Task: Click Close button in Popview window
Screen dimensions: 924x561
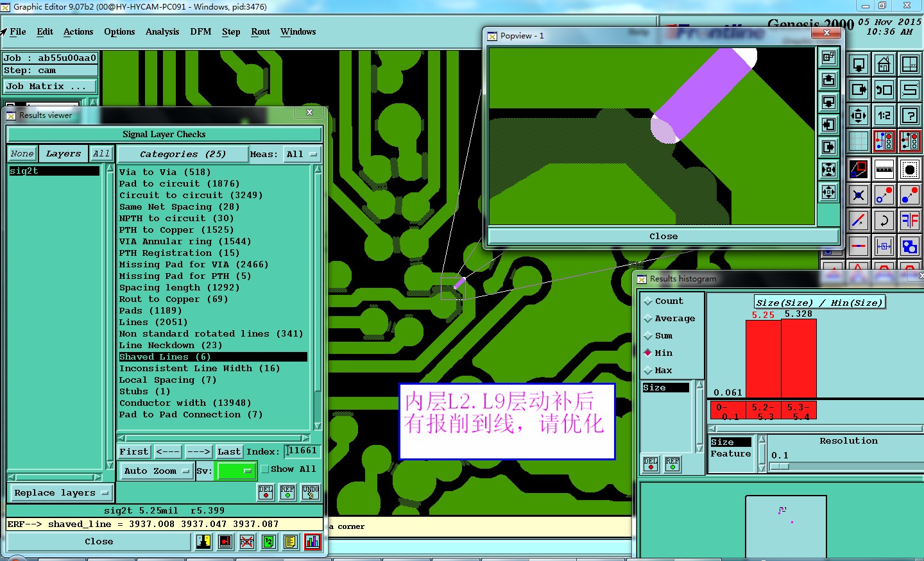Action: pos(663,237)
